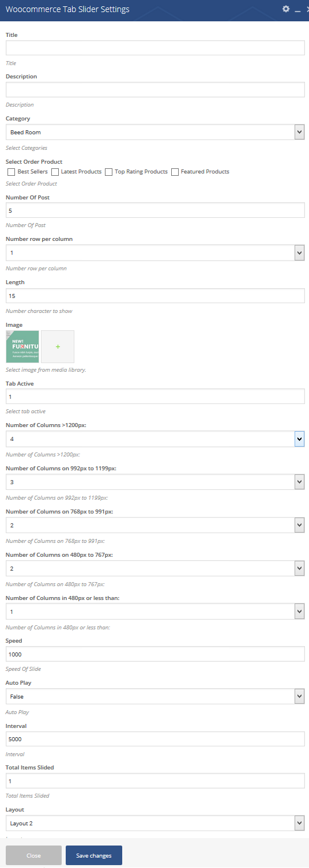Check the Top Rating Products option

pos(108,172)
